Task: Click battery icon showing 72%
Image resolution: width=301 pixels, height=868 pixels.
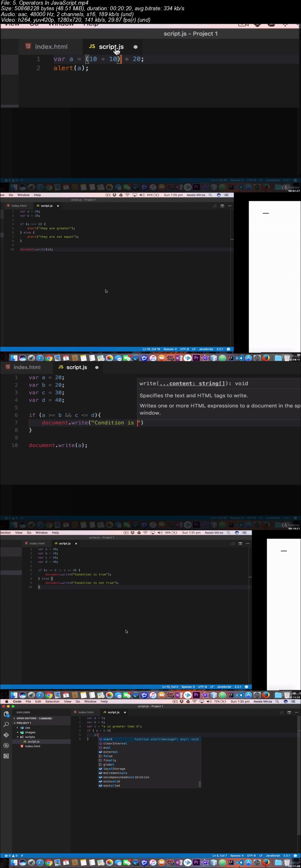Action: [x=223, y=702]
